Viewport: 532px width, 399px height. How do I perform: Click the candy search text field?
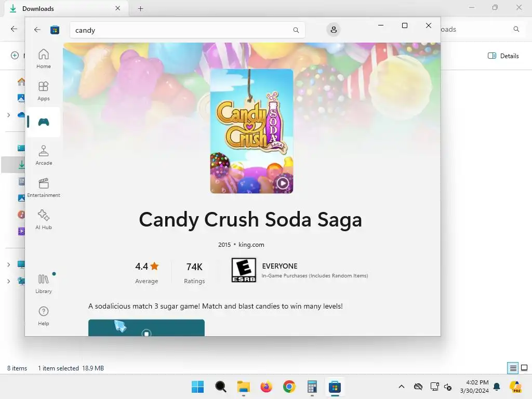187,30
